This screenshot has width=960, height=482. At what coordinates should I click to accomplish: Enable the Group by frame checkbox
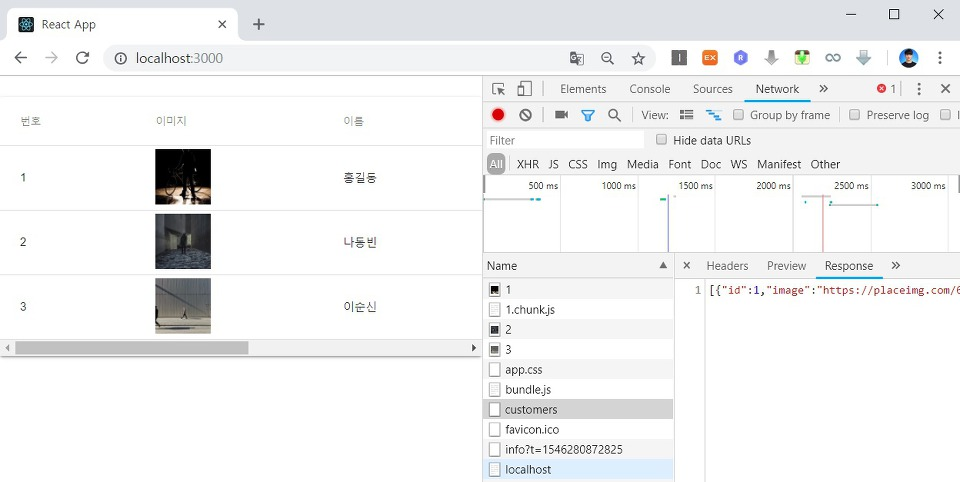pyautogui.click(x=739, y=115)
